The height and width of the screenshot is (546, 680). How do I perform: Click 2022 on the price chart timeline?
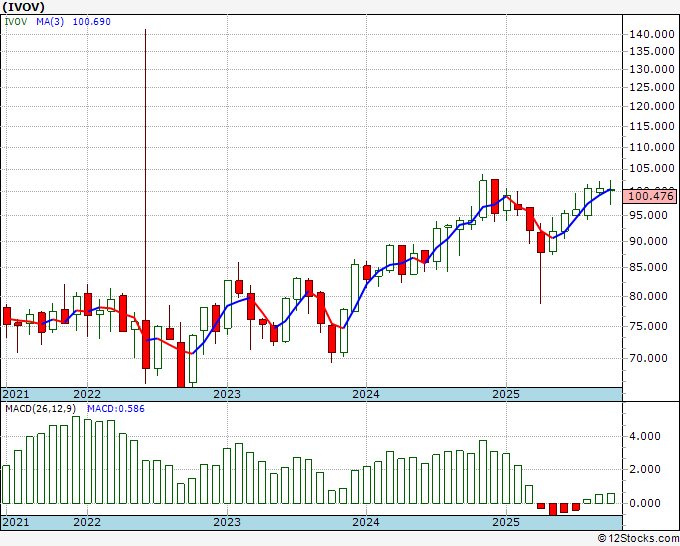coord(87,394)
